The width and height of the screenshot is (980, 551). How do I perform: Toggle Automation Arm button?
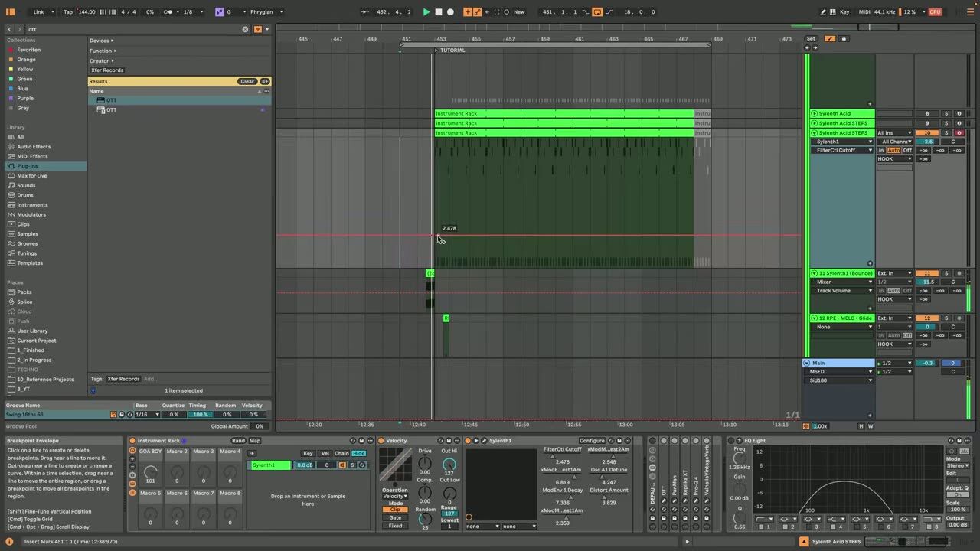coord(478,12)
